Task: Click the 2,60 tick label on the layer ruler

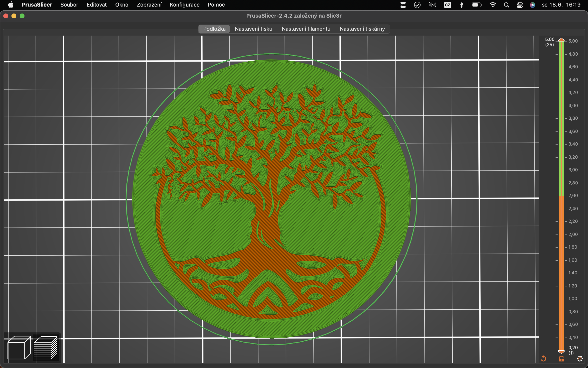Action: click(x=573, y=195)
